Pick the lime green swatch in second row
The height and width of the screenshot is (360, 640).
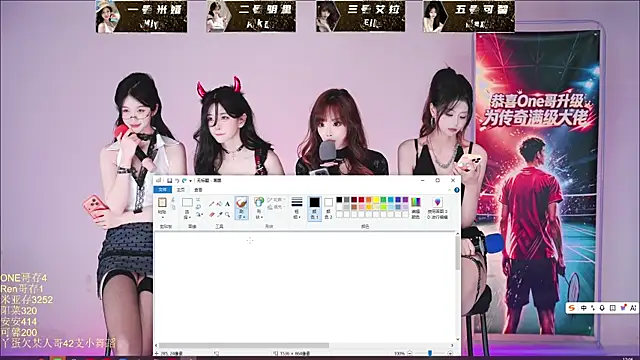coord(383,207)
